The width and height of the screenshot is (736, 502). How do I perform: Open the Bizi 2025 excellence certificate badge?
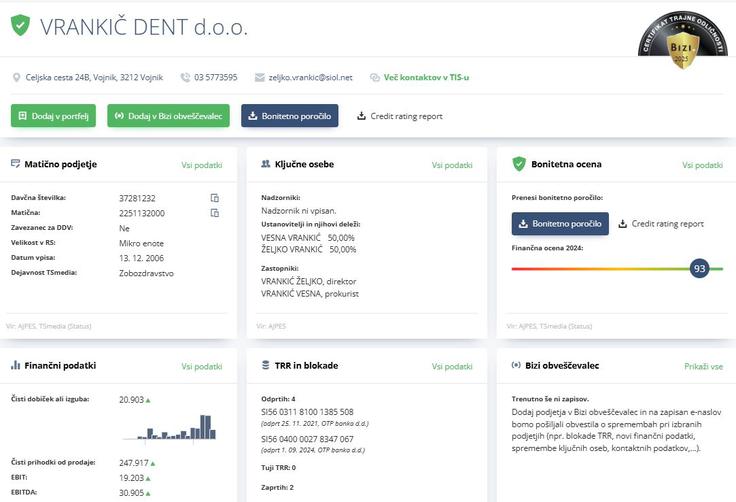coord(682,40)
